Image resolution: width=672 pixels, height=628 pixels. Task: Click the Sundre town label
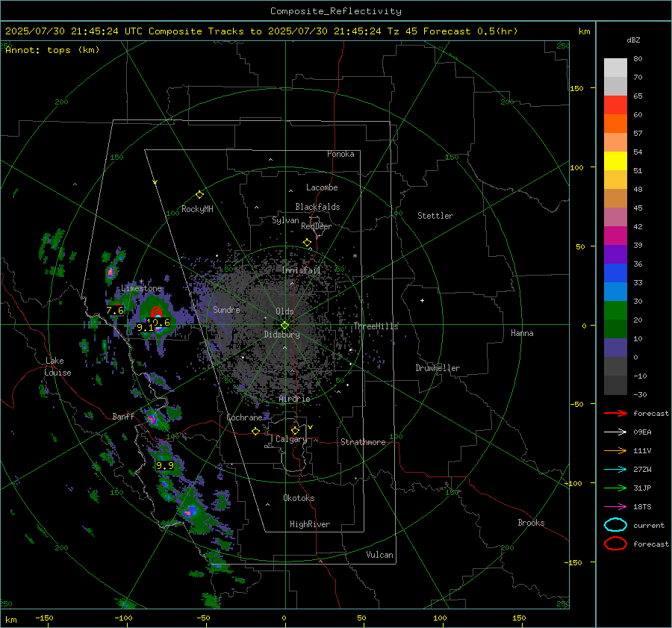pyautogui.click(x=226, y=310)
